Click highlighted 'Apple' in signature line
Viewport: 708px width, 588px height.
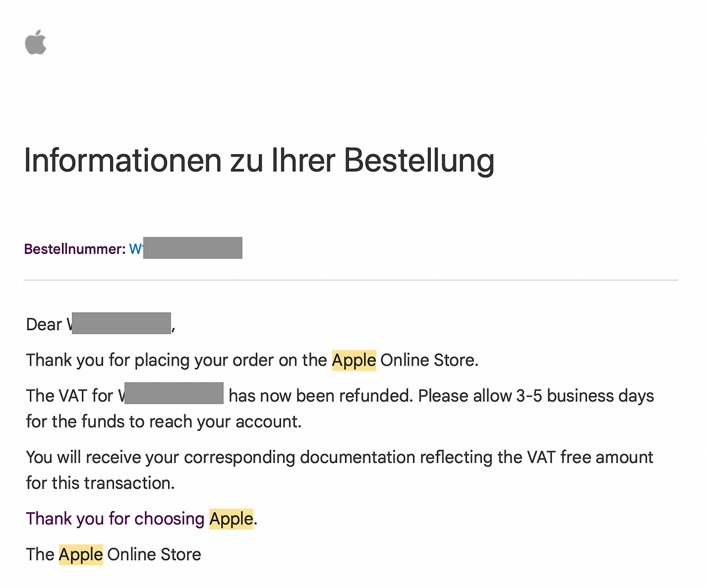[x=81, y=554]
